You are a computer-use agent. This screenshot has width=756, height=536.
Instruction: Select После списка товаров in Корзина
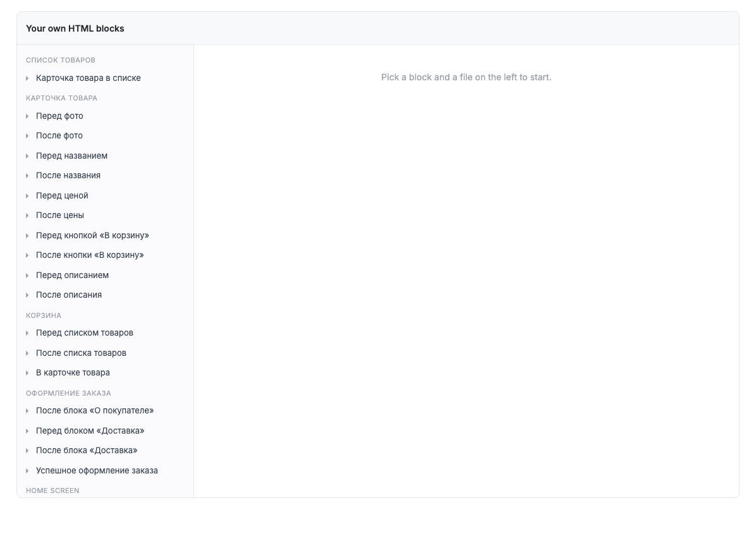(x=81, y=353)
